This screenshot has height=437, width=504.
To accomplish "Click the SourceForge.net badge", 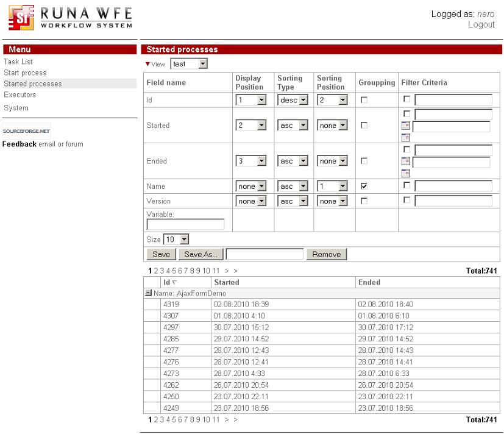I will (26, 129).
